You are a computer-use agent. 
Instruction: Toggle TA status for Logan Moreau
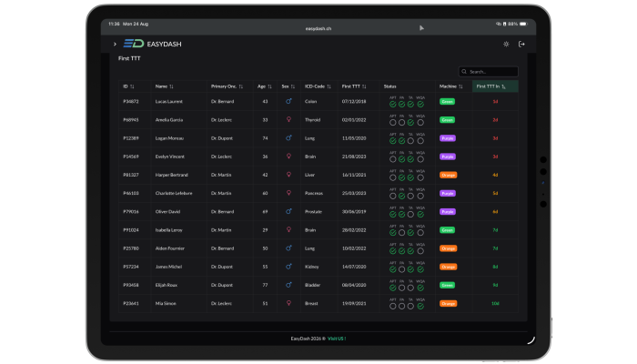pyautogui.click(x=410, y=140)
